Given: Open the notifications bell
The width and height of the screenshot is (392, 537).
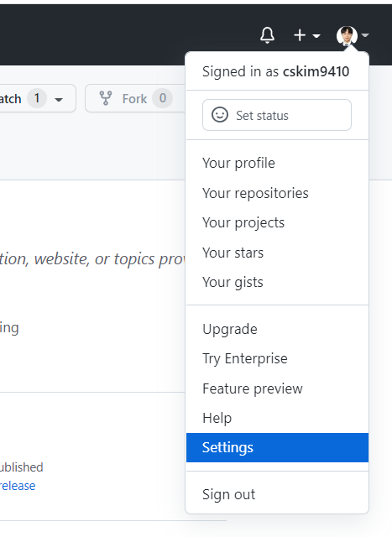Looking at the screenshot, I should pyautogui.click(x=267, y=35).
